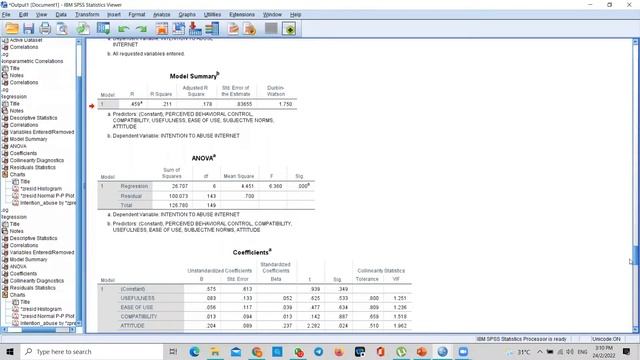Open a file with the folder icon
The height and width of the screenshot is (360, 640).
(12, 29)
